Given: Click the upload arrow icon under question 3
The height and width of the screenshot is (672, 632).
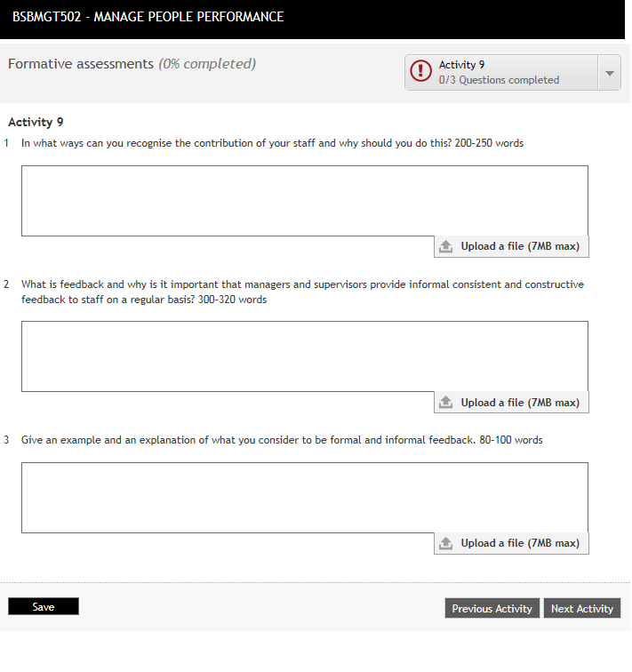Looking at the screenshot, I should 446,543.
